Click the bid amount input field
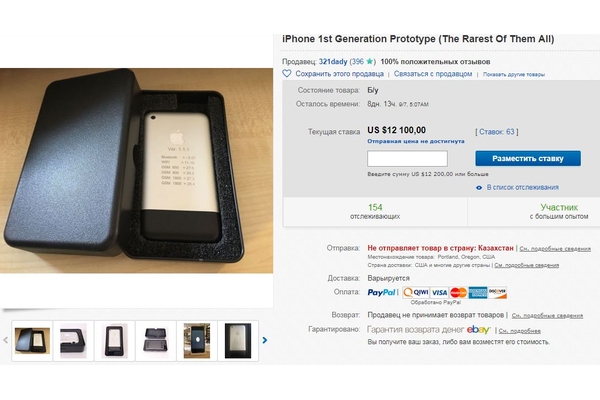 [407, 158]
